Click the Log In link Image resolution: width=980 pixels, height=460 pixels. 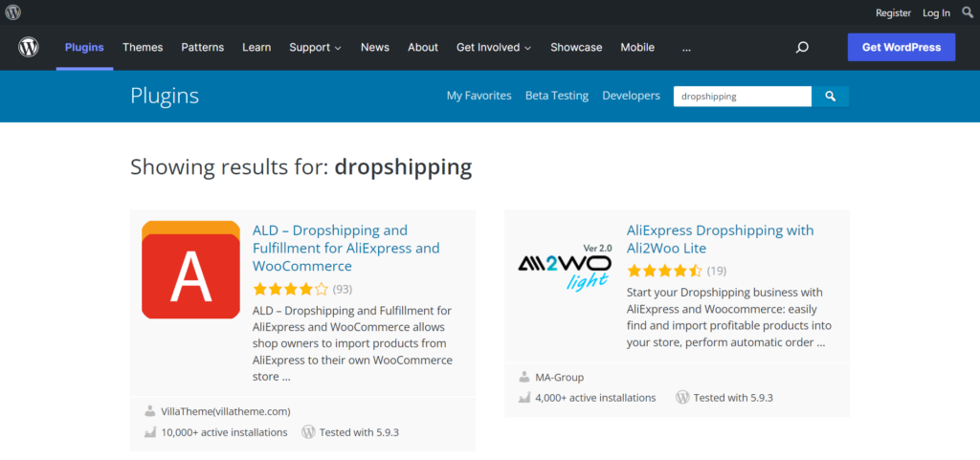point(936,12)
